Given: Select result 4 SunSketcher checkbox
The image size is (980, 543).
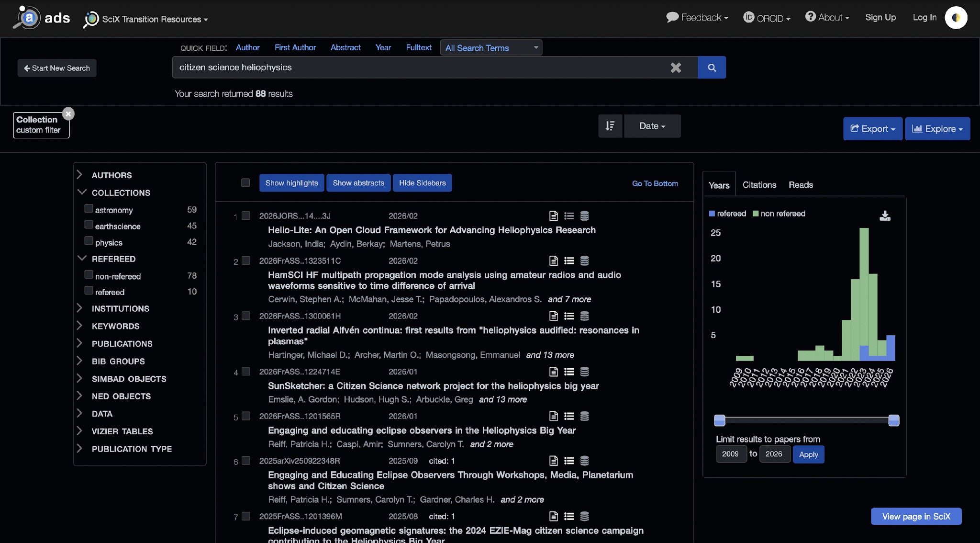Looking at the screenshot, I should (x=246, y=372).
